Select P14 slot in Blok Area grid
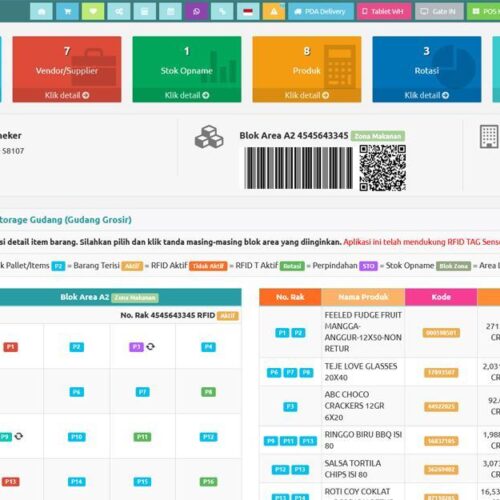 (76, 482)
